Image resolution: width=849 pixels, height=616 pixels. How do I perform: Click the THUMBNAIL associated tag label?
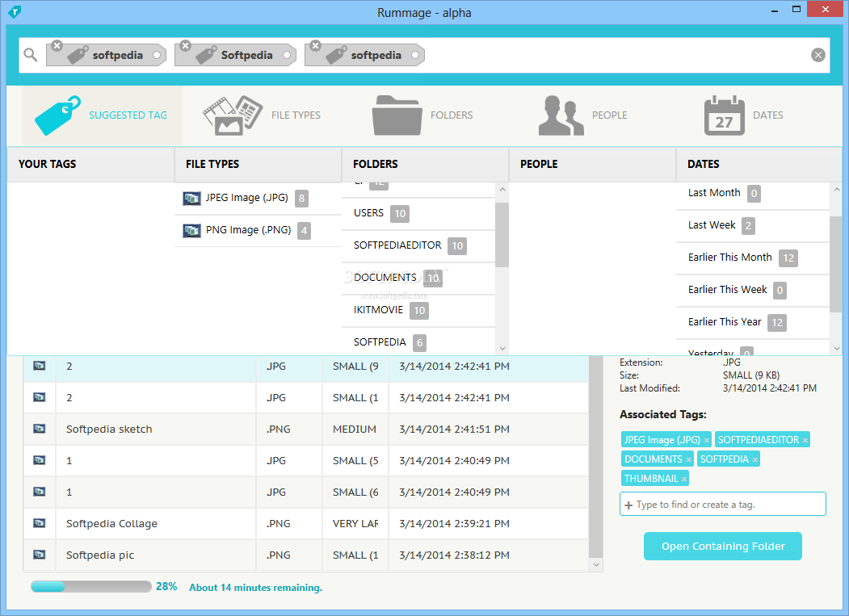(x=651, y=479)
